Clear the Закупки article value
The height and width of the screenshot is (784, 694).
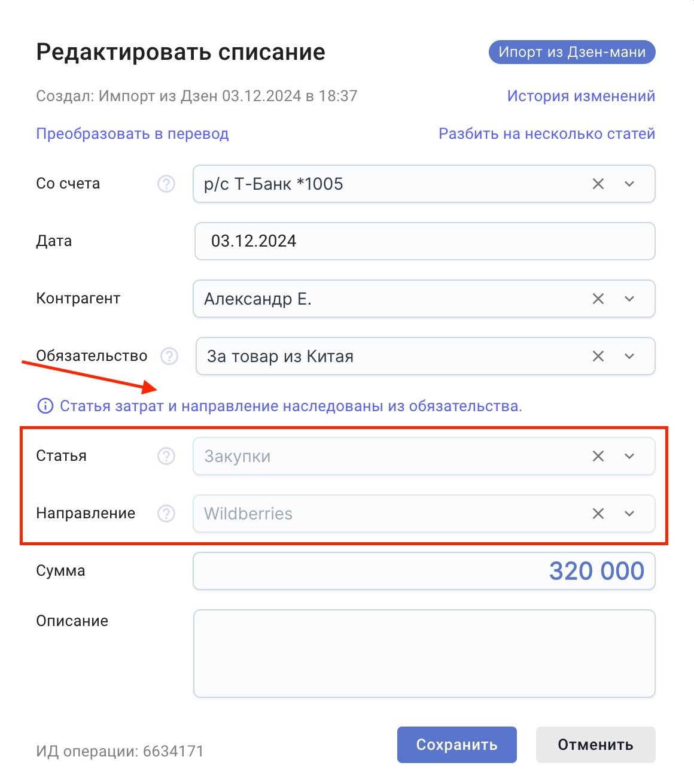point(598,456)
